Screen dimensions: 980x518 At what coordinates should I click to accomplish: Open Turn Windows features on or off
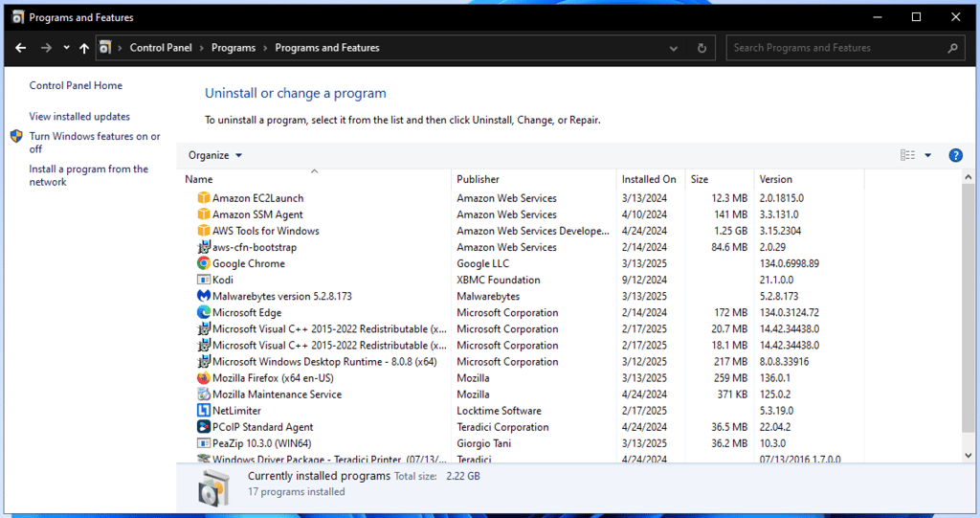95,143
